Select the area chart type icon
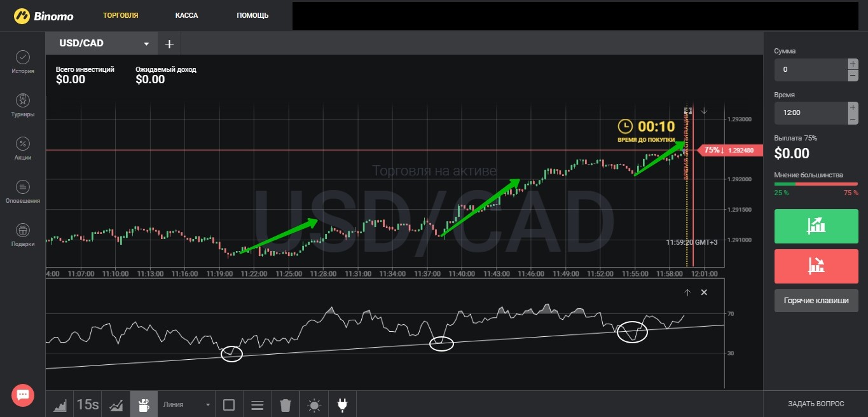868x417 pixels. pyautogui.click(x=60, y=405)
